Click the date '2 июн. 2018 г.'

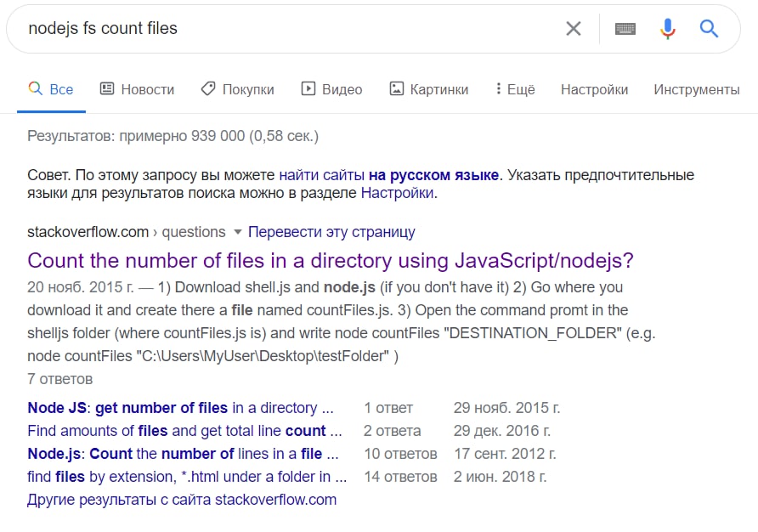pyautogui.click(x=500, y=477)
